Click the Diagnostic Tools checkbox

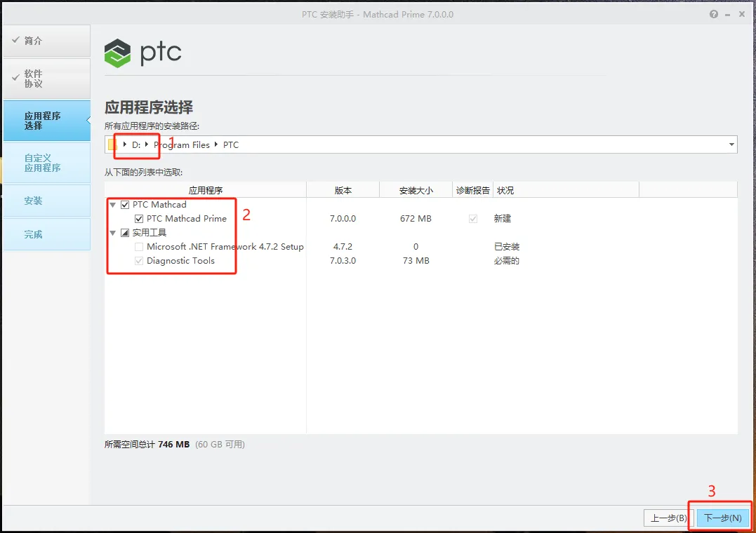139,261
